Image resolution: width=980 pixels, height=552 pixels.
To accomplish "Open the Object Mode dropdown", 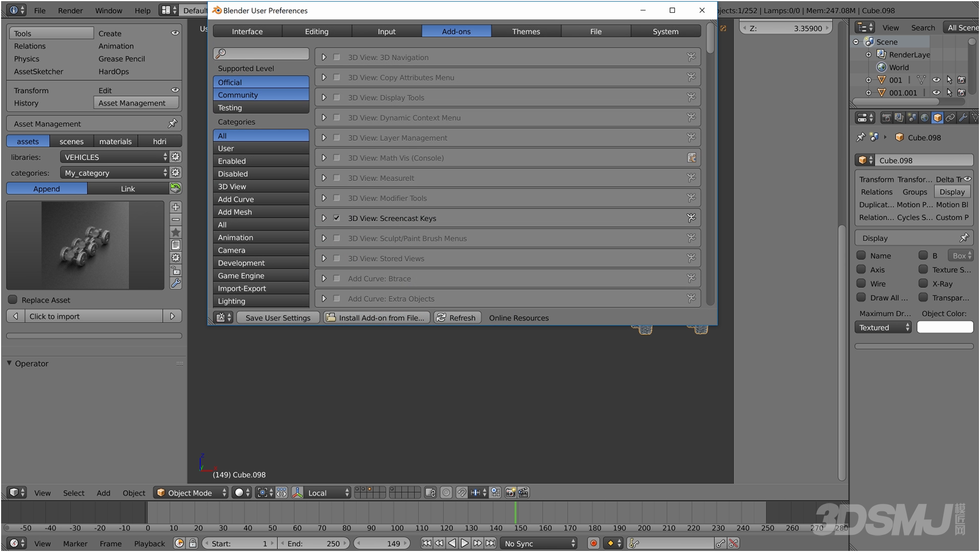I will pos(191,493).
